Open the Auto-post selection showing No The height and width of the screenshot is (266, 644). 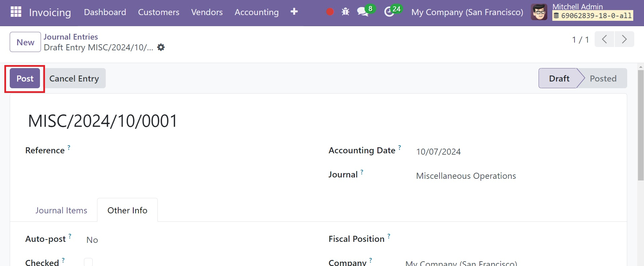pyautogui.click(x=92, y=240)
